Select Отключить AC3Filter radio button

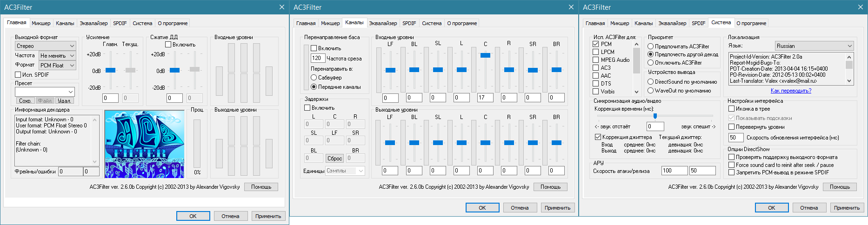pyautogui.click(x=674, y=63)
